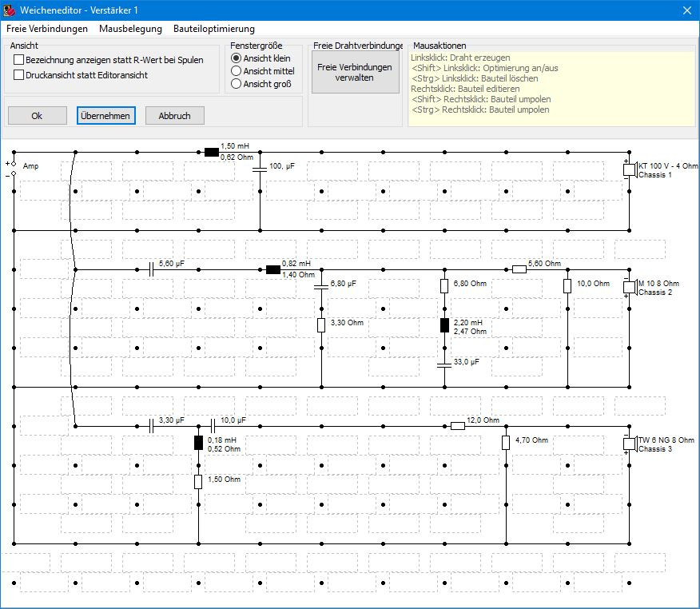
Task: Click the 12,0 Ohm resistor symbol
Action: pos(458,426)
